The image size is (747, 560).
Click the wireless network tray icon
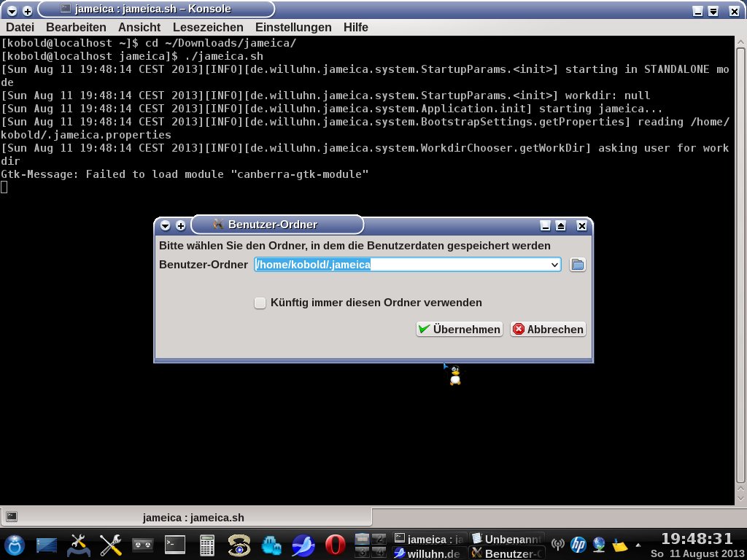[x=557, y=544]
